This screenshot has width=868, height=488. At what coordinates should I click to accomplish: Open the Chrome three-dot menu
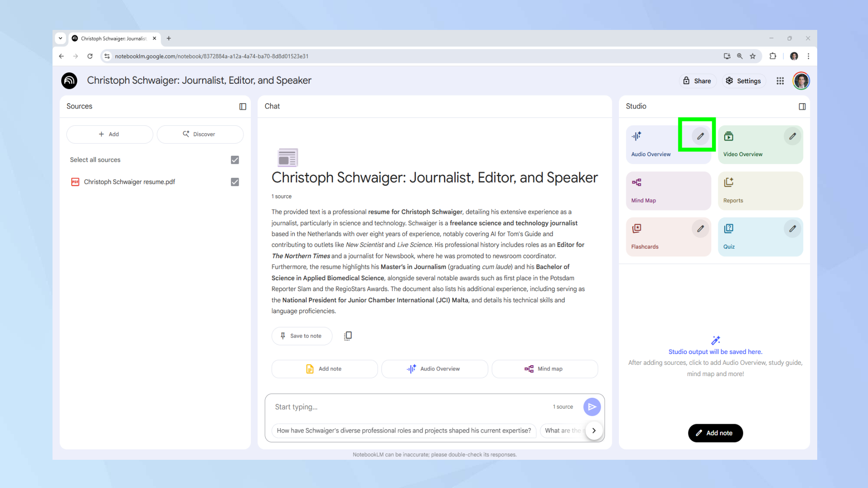pyautogui.click(x=808, y=56)
